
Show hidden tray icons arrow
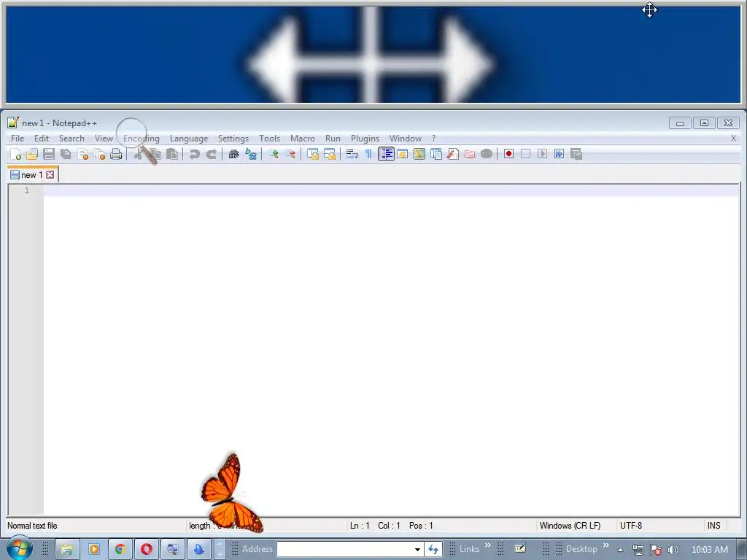620,550
